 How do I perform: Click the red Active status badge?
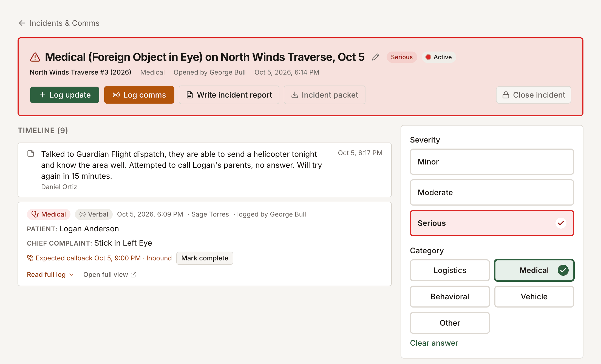coord(439,57)
